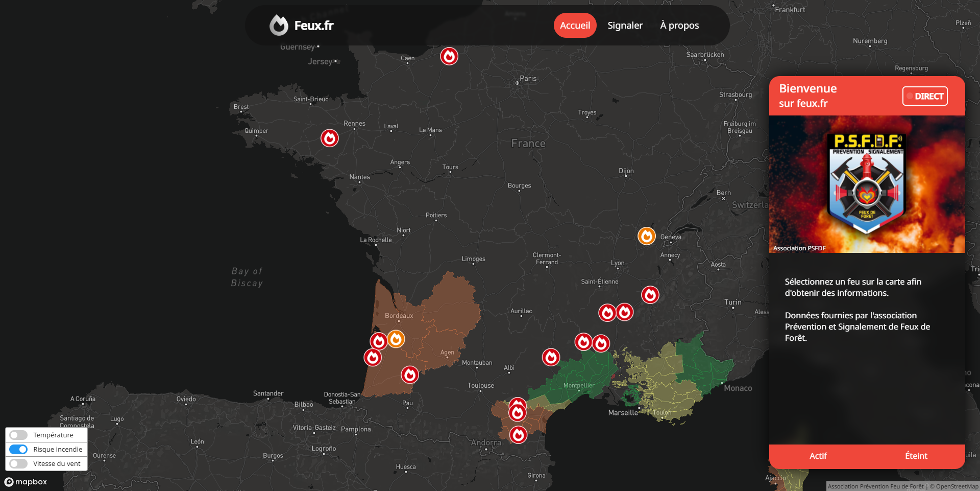This screenshot has width=980, height=491.
Task: Click the orange fire marker near Geneva
Action: [646, 236]
